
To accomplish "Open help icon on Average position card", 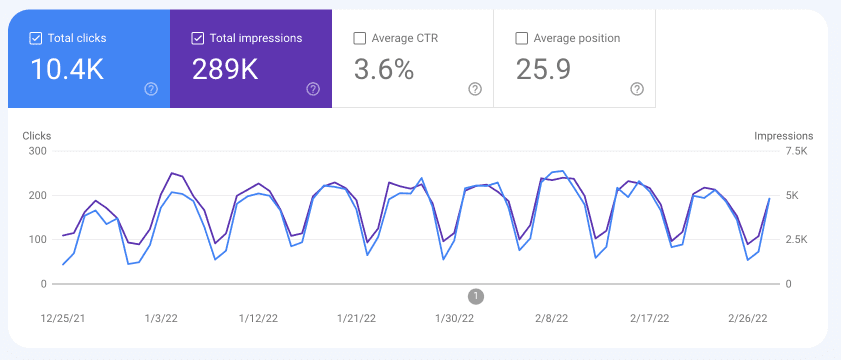I will click(637, 89).
